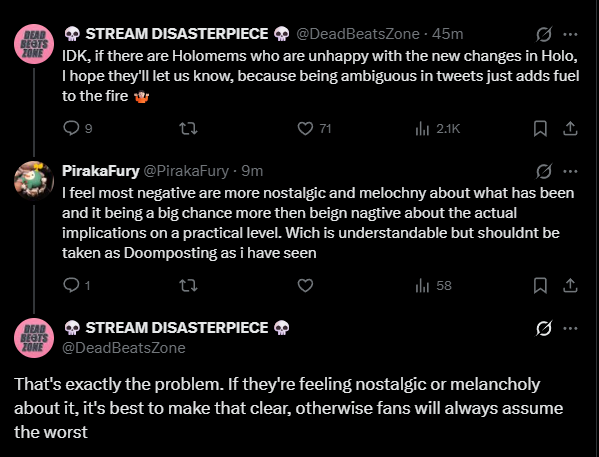Retweet the first STREAM DISASTERPIECE tweet

tap(188, 128)
